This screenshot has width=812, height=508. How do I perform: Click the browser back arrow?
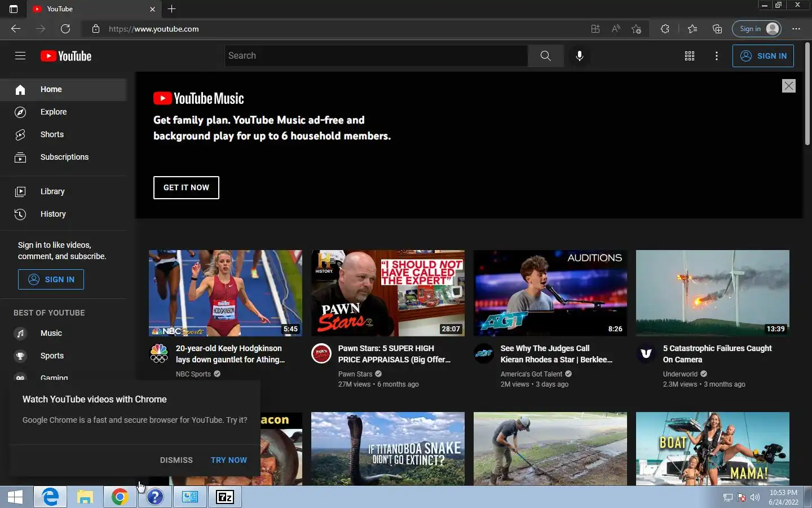pos(15,29)
